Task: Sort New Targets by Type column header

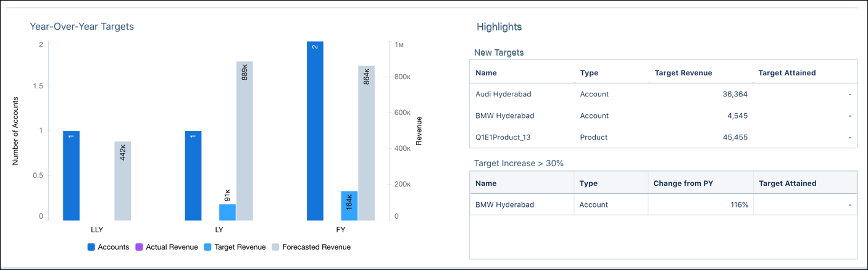Action: [x=589, y=73]
